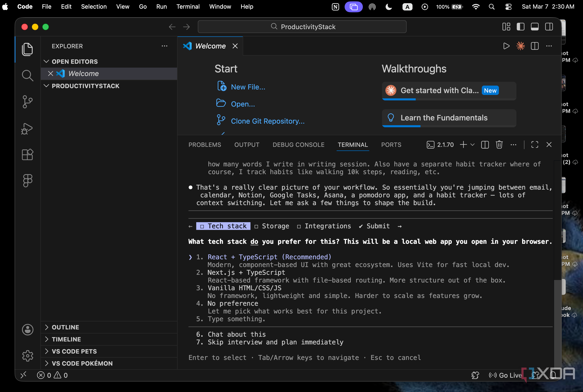
Task: Click the Claude Code starburst icon in editor toolbar
Action: [520, 46]
